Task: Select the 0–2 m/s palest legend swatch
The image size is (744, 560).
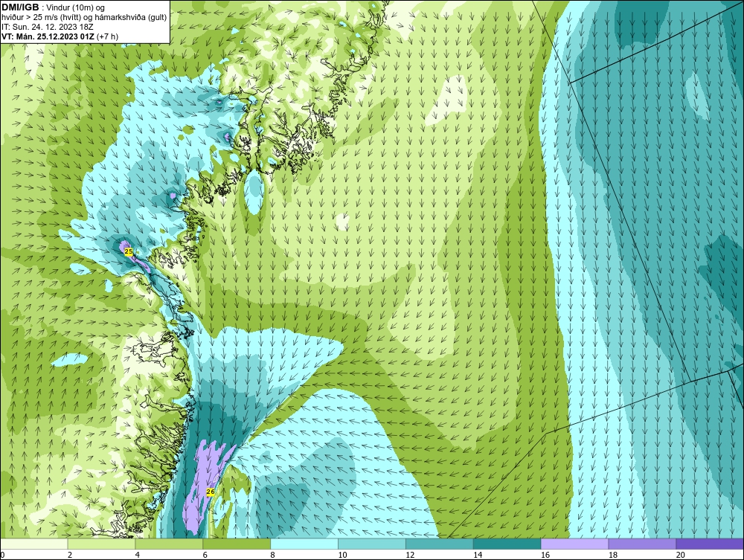Action: [x=34, y=544]
